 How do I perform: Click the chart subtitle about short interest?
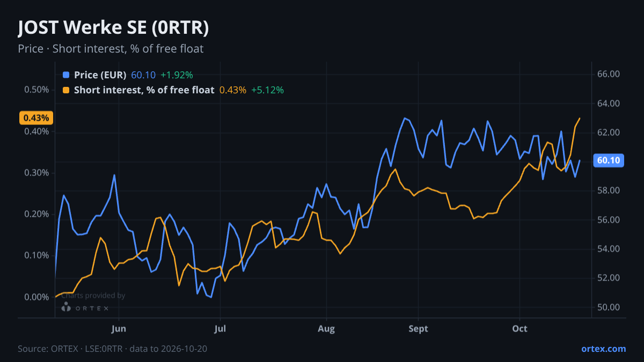click(111, 49)
